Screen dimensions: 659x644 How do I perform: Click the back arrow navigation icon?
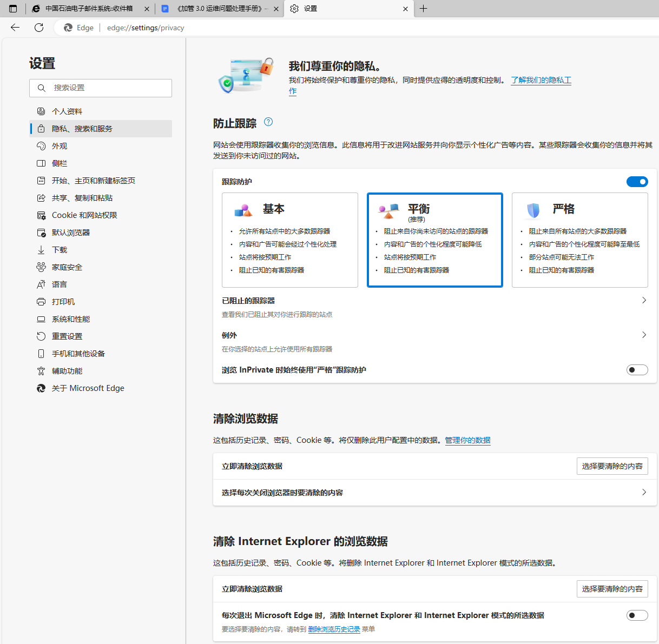[15, 28]
